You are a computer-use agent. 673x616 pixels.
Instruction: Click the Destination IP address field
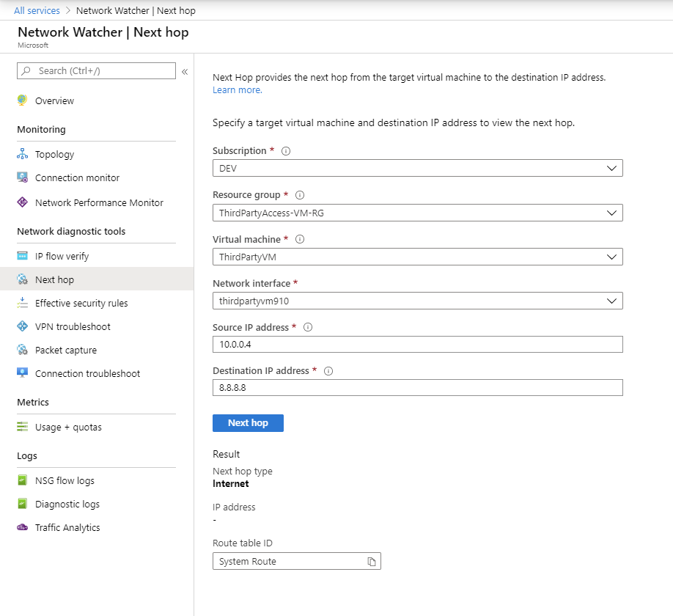tap(418, 388)
